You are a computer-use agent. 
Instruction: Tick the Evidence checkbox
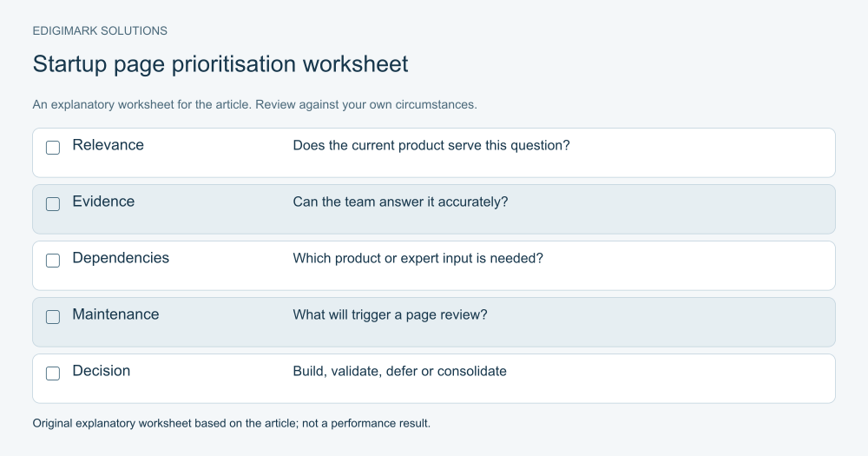pyautogui.click(x=53, y=204)
